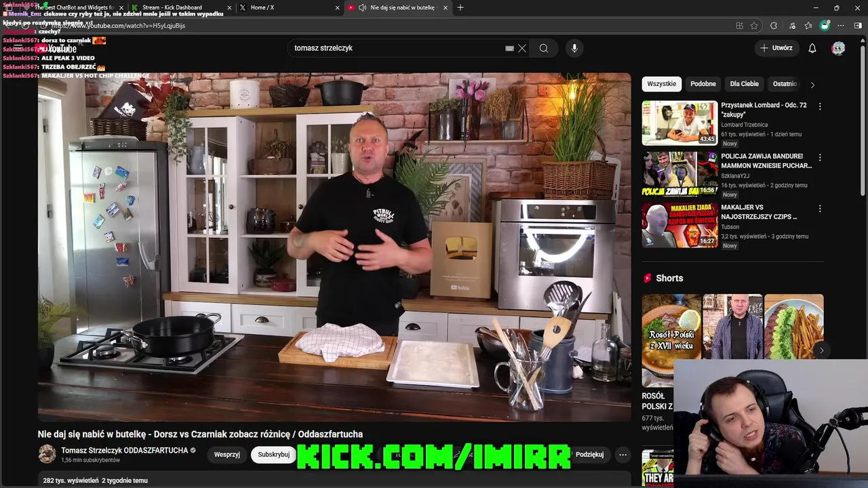Open the on-screen keyboard icon in search box

coord(509,48)
